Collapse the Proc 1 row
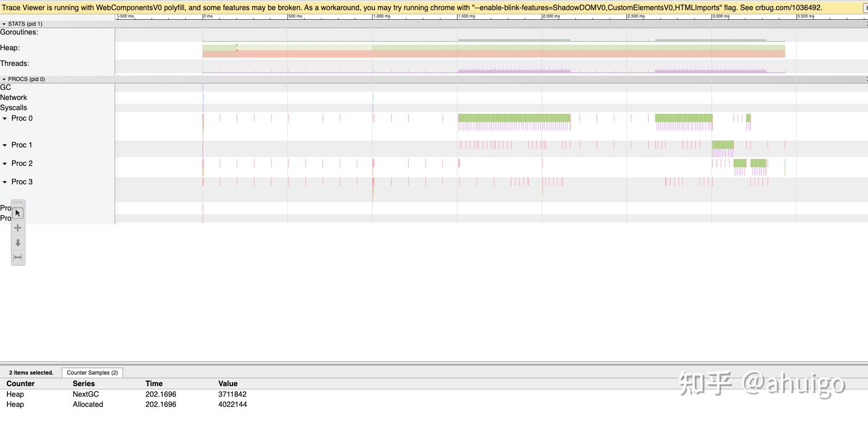Screen dimensions: 868x423 (x=5, y=145)
